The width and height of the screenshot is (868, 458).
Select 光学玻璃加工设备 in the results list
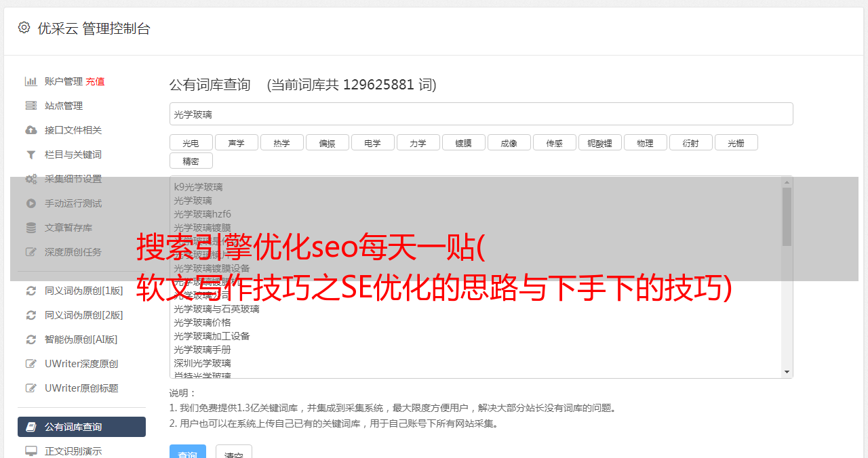coord(212,336)
